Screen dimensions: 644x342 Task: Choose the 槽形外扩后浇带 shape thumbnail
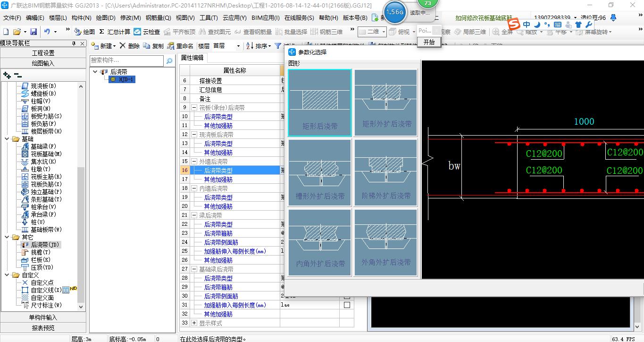[319, 172]
